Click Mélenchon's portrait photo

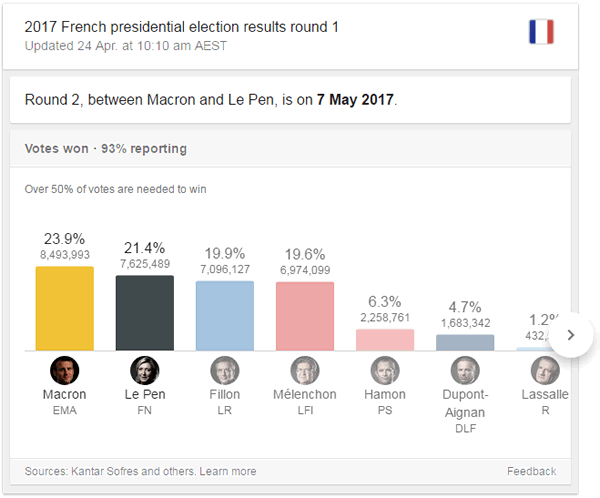tap(305, 371)
